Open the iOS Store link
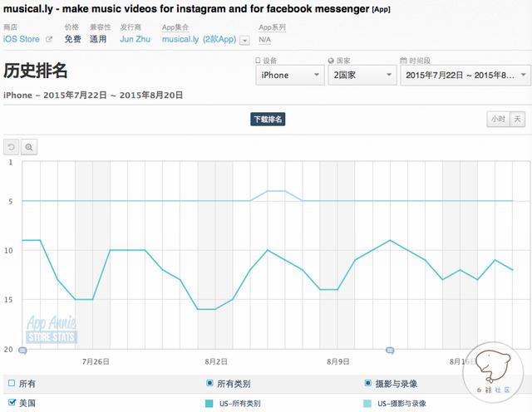The image size is (532, 412). (x=22, y=39)
